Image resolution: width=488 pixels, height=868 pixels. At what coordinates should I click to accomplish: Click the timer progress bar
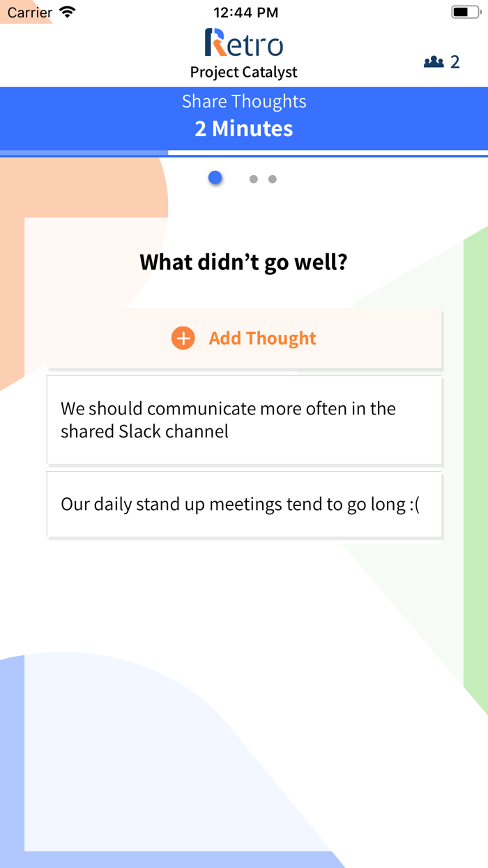coord(244,152)
